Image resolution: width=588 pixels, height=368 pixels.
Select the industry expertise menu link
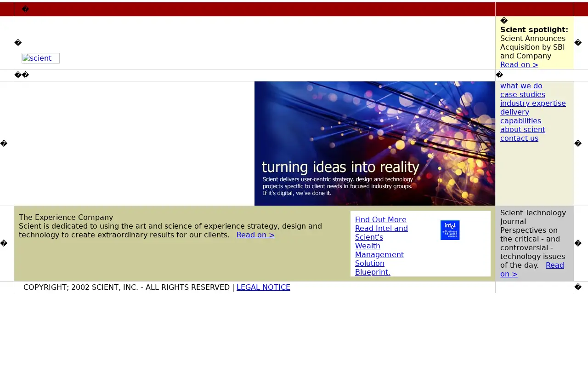point(533,103)
